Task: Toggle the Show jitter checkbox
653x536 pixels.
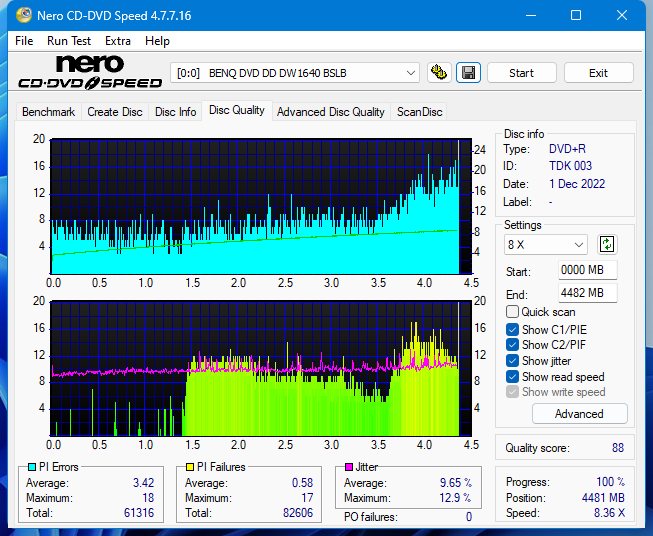Action: [x=512, y=361]
